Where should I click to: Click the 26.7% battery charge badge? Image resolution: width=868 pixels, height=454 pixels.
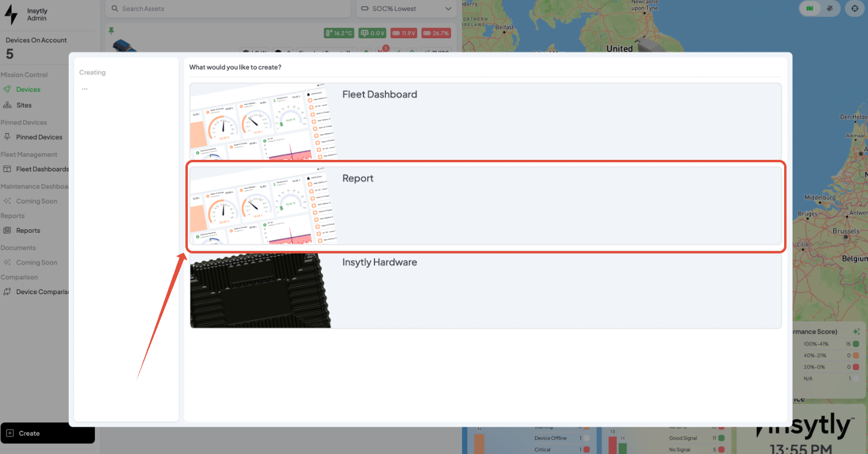pyautogui.click(x=436, y=33)
